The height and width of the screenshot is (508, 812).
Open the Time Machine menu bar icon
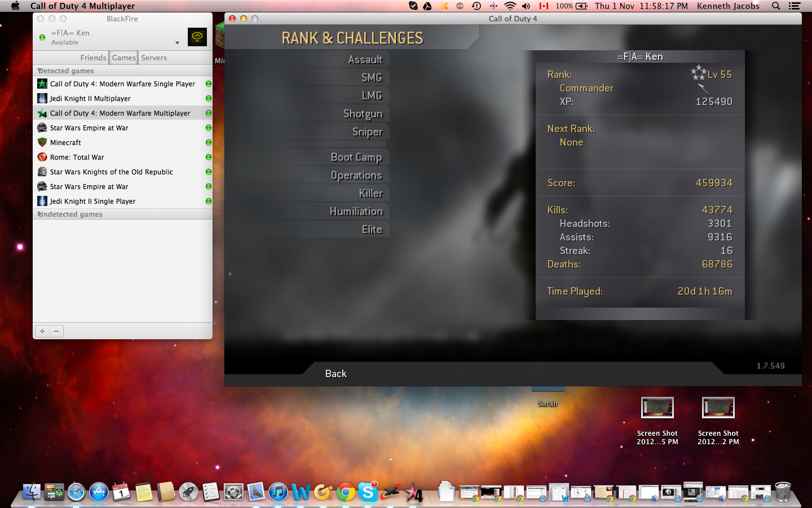[x=476, y=6]
